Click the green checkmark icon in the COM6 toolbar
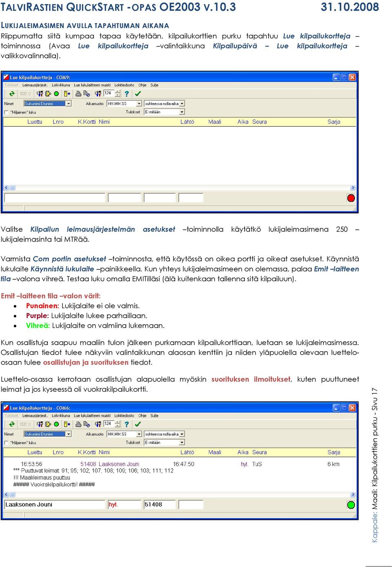The image size is (392, 567). 138,424
